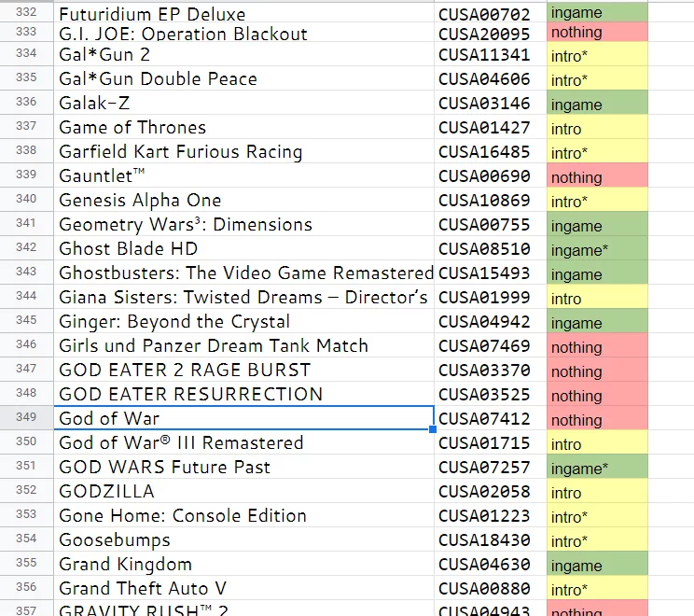The image size is (694, 616).
Task: Click 'God of War® III Remastered' cell
Action: pyautogui.click(x=243, y=442)
